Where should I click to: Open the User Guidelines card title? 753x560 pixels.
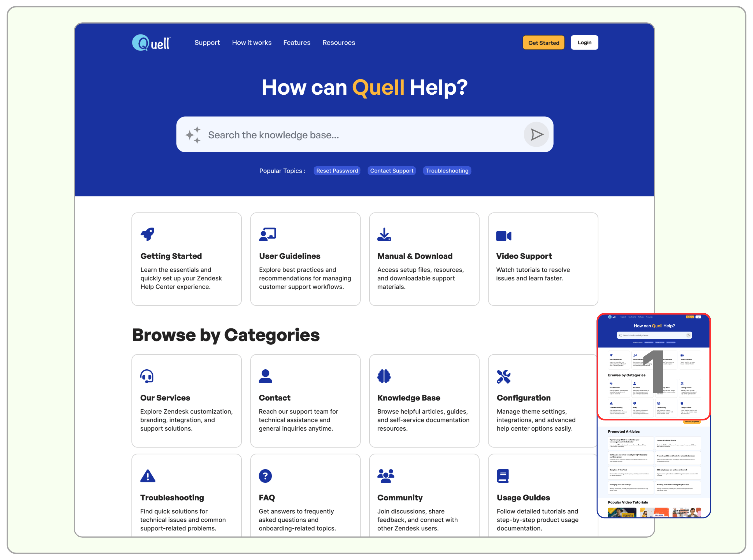(x=290, y=256)
